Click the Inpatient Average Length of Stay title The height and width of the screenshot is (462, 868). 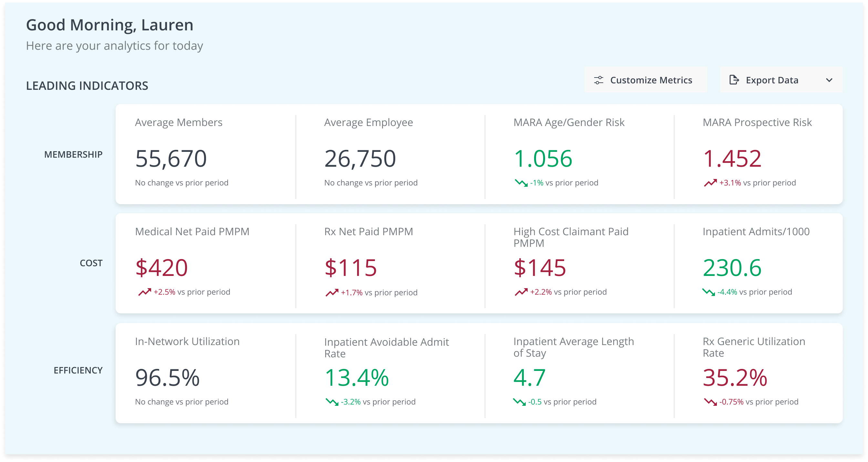pos(573,347)
